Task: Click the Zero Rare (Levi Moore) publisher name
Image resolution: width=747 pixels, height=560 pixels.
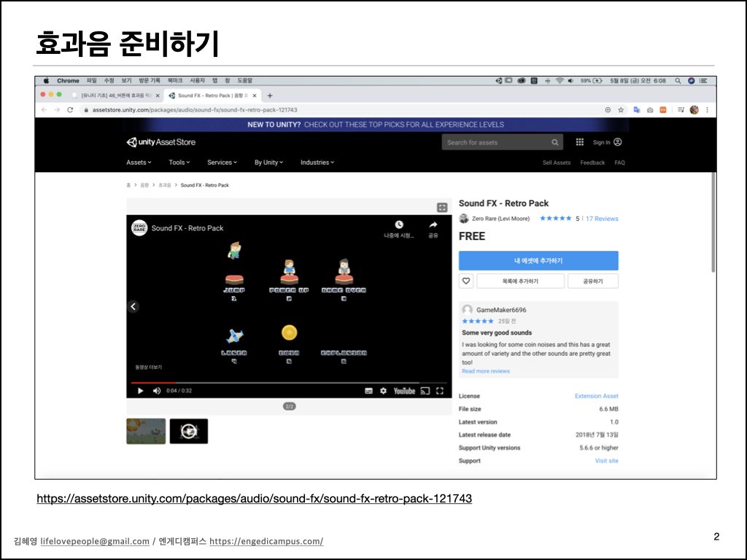Action: (500, 219)
